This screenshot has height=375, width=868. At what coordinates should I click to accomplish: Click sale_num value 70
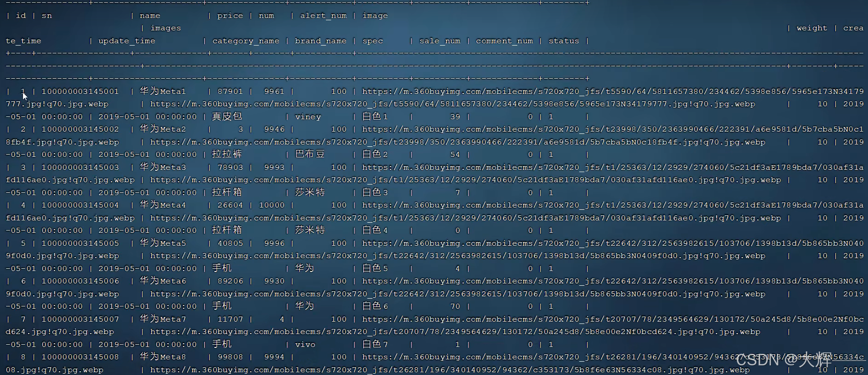click(455, 306)
